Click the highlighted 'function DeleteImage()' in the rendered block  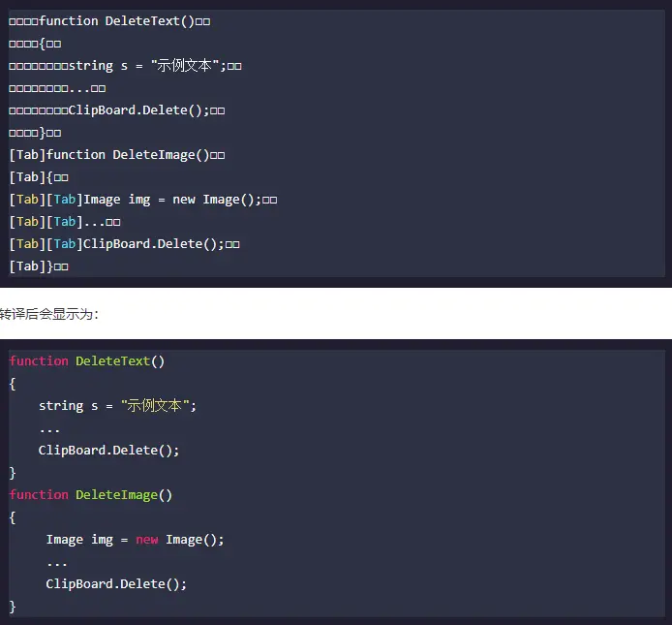coord(91,495)
